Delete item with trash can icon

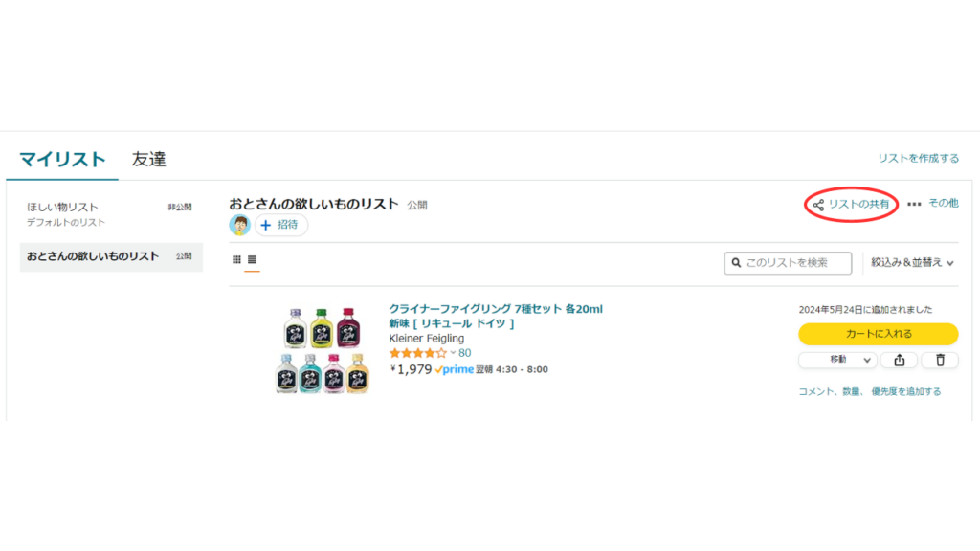940,360
